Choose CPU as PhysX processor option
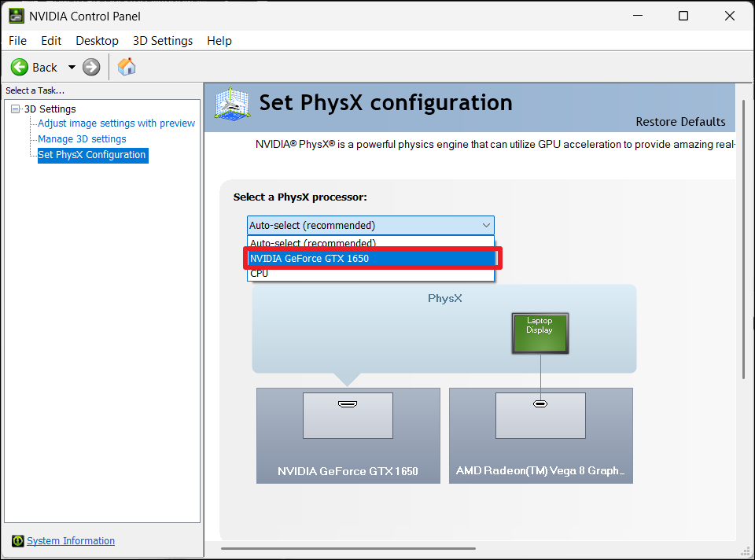 [260, 274]
